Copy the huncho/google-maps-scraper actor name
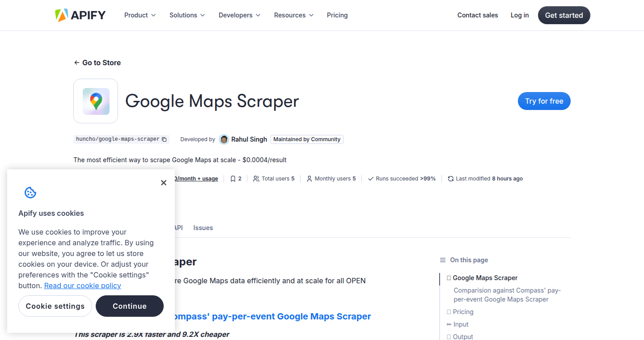This screenshot has height=340, width=644. (x=164, y=139)
